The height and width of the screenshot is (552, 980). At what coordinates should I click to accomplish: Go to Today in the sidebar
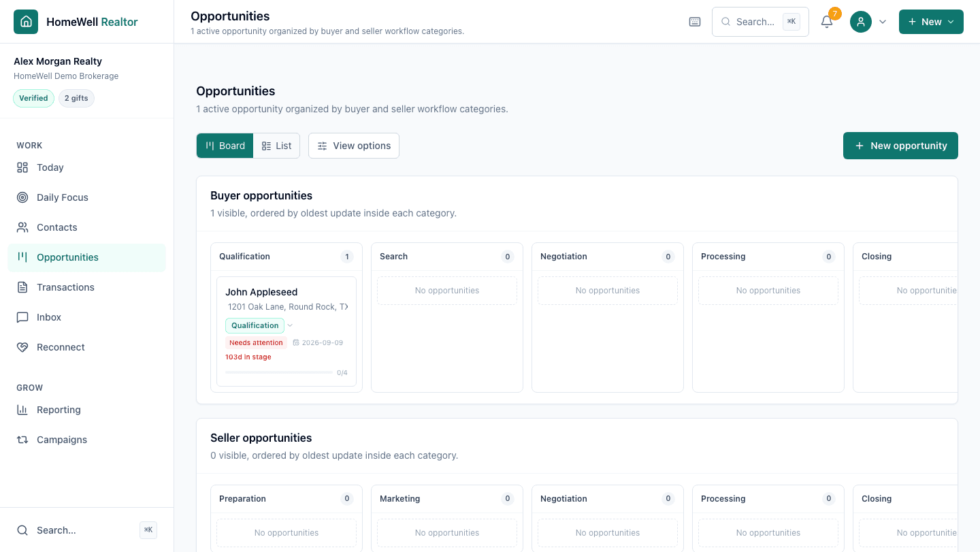pos(86,167)
